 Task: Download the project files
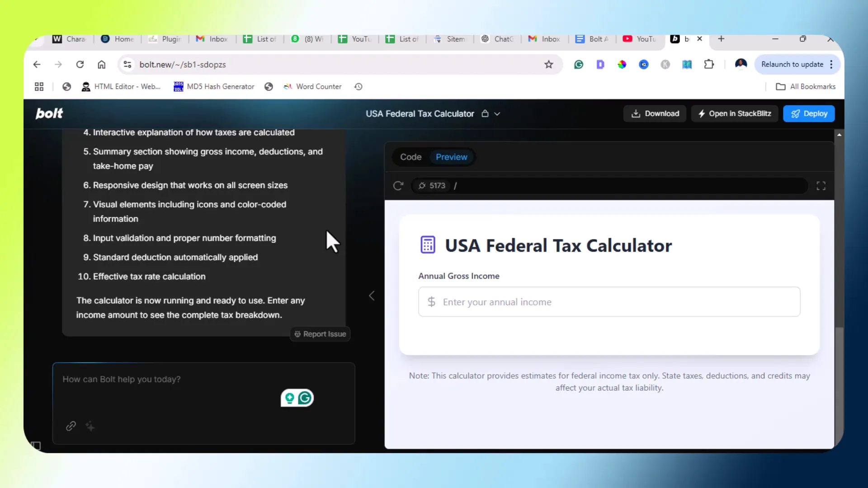click(x=655, y=113)
